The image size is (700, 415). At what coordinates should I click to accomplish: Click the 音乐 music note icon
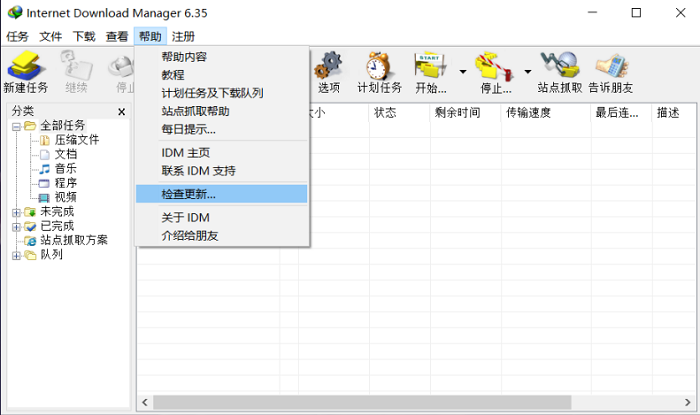coord(45,169)
